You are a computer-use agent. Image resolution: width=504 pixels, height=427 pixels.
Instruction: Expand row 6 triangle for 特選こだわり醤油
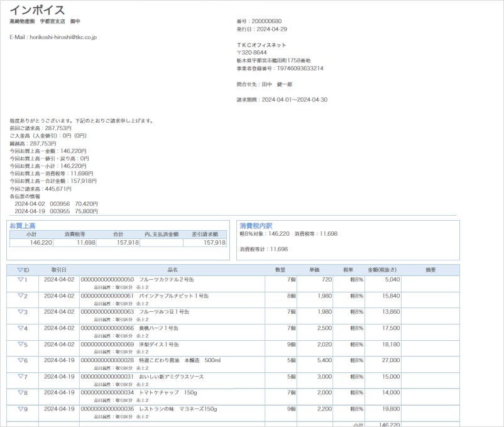tap(20, 360)
